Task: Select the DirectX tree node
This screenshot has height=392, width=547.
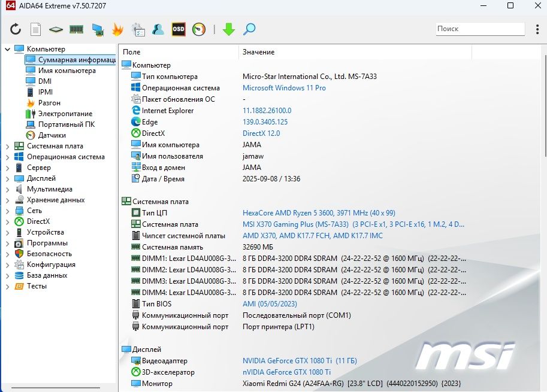Action: click(x=38, y=221)
